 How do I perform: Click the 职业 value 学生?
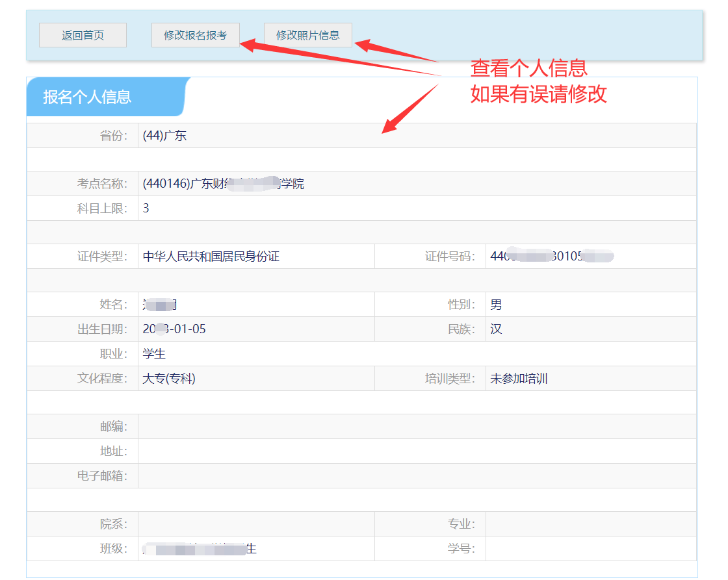155,354
